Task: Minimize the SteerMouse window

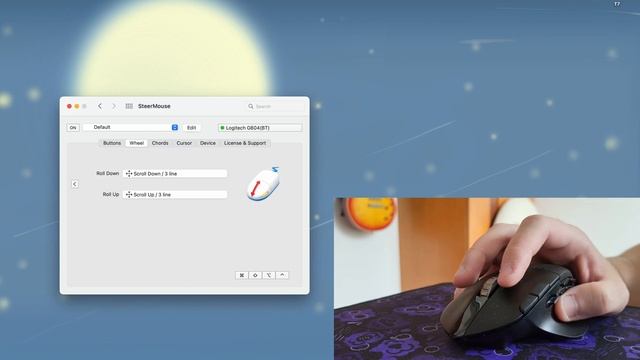Action: click(x=77, y=106)
